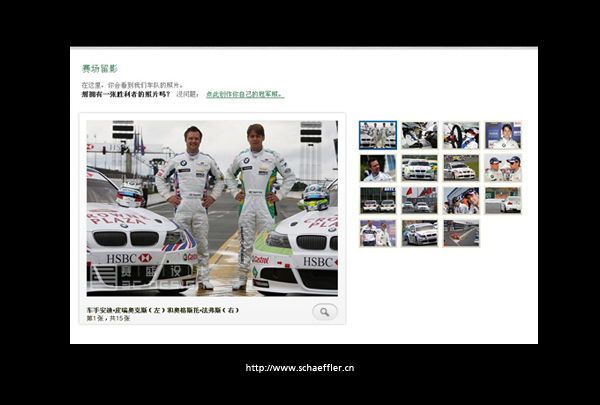This screenshot has width=600, height=405.
Task: Click the driver names caption below the photo
Action: tap(163, 310)
